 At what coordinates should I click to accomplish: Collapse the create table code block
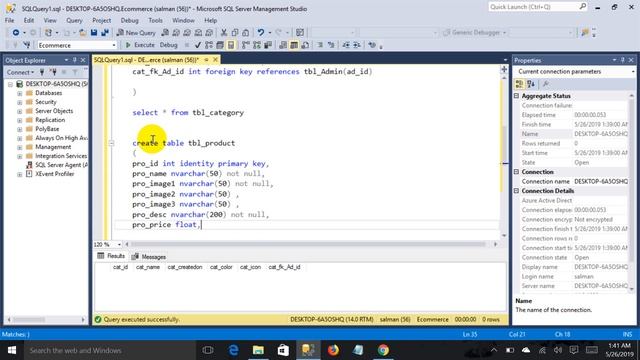point(111,143)
